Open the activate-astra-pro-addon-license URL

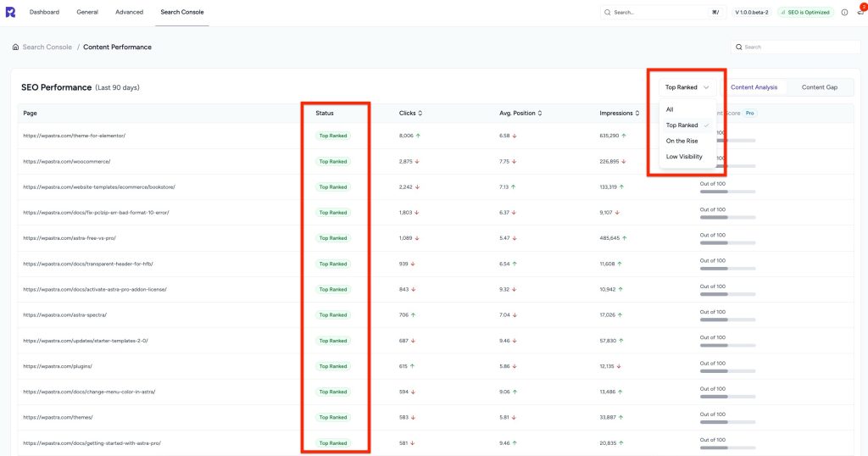point(95,289)
